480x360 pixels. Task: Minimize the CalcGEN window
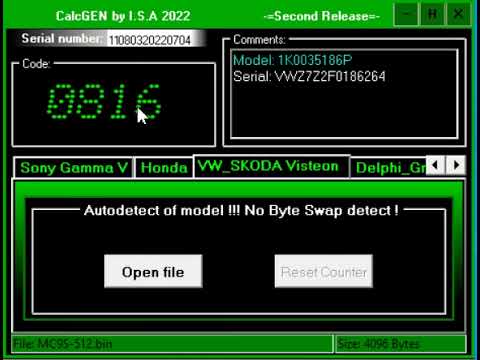click(x=406, y=14)
